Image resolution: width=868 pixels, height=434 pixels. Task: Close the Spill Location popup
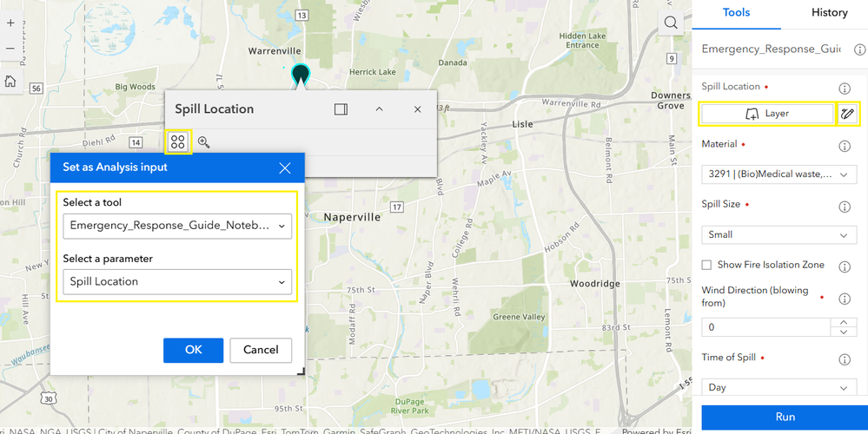418,109
